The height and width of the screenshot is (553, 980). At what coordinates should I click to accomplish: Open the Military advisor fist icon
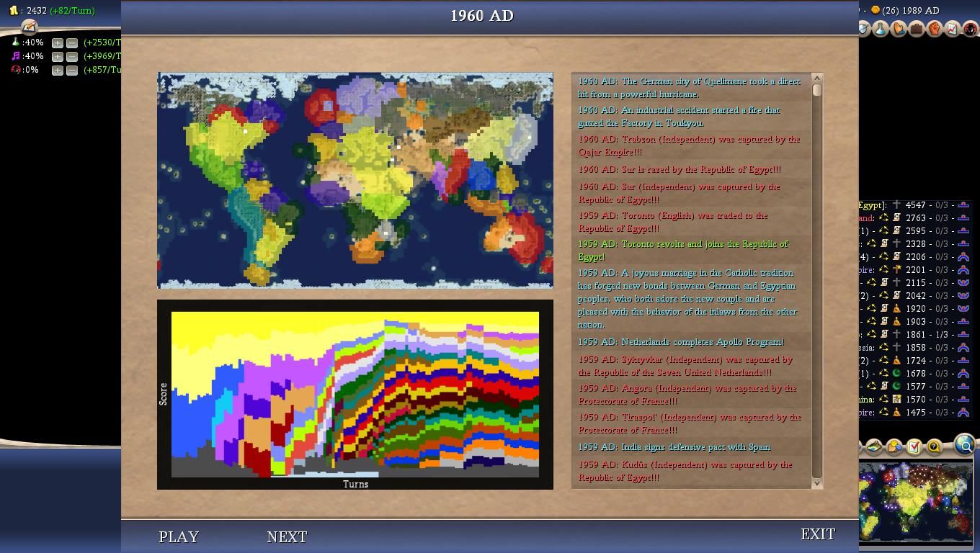point(934,29)
